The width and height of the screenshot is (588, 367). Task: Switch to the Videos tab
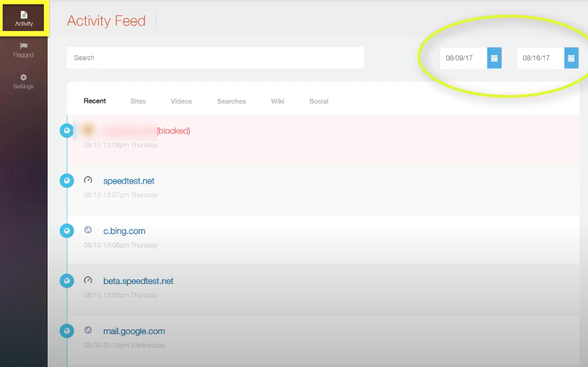[181, 101]
